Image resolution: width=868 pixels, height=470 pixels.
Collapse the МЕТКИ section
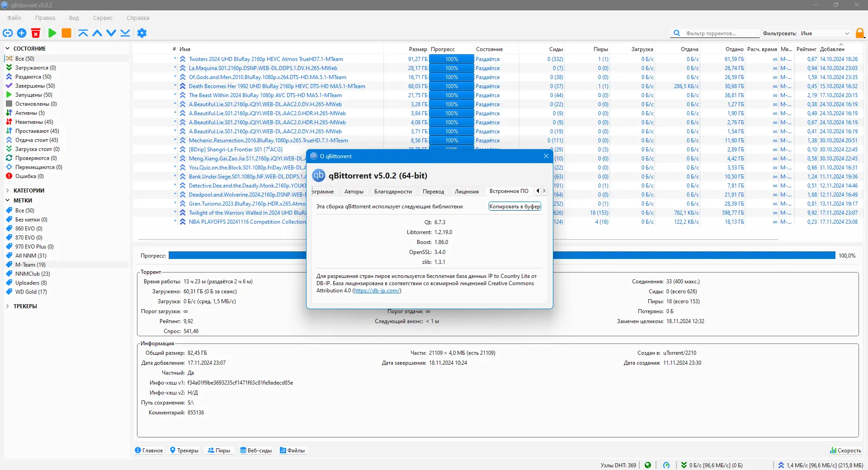click(7, 200)
